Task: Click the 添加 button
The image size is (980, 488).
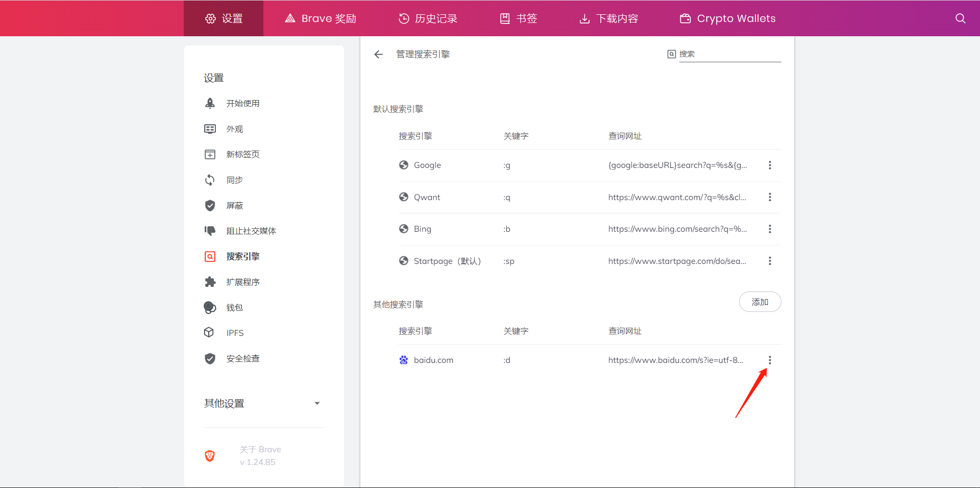Action: pos(760,302)
